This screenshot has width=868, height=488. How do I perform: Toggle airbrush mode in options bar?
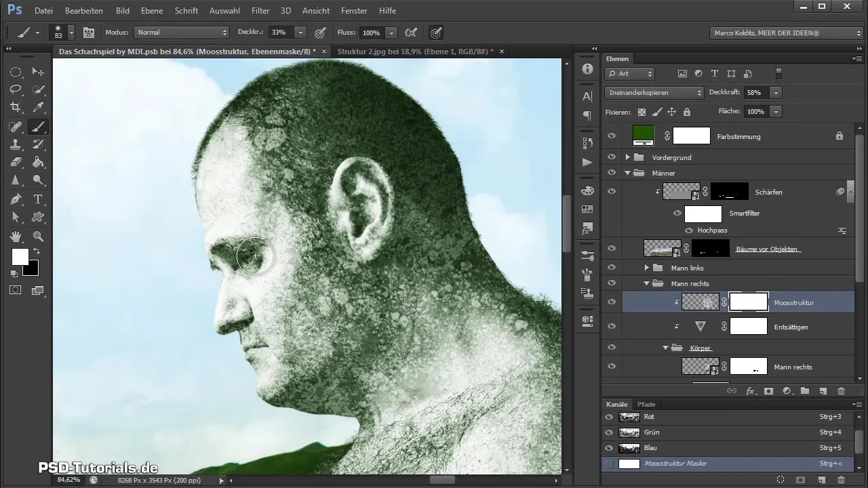click(x=410, y=32)
